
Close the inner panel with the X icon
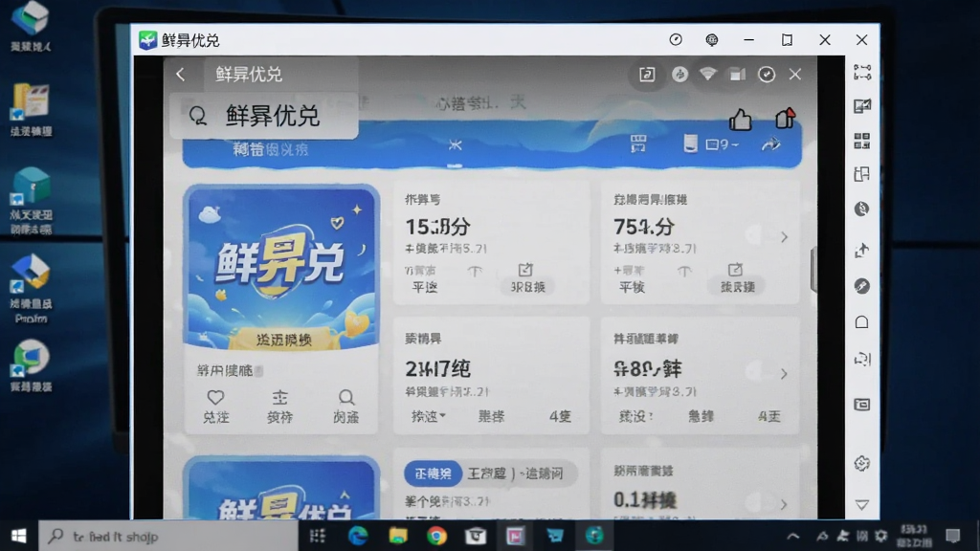[795, 75]
